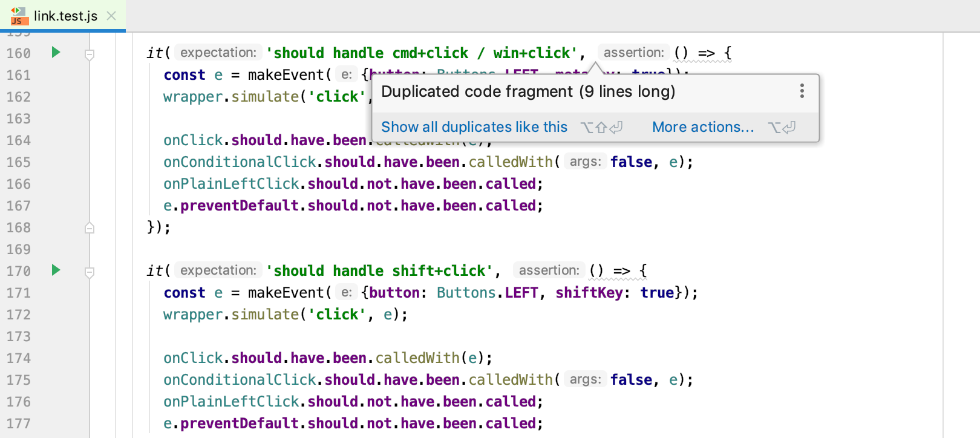Click the JS file icon on the tab

19,16
